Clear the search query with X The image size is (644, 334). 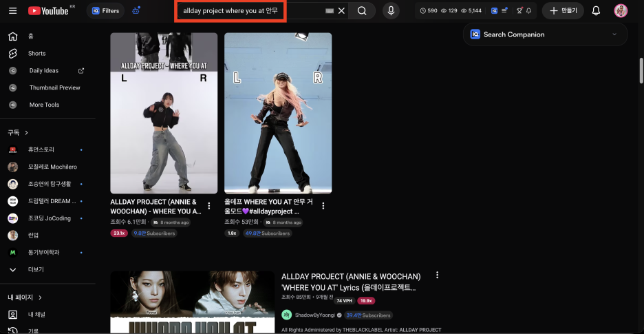341,11
